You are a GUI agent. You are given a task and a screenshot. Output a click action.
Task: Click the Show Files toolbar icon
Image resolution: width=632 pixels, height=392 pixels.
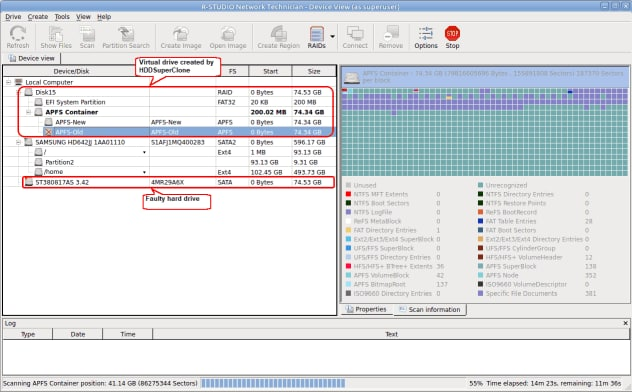click(56, 37)
